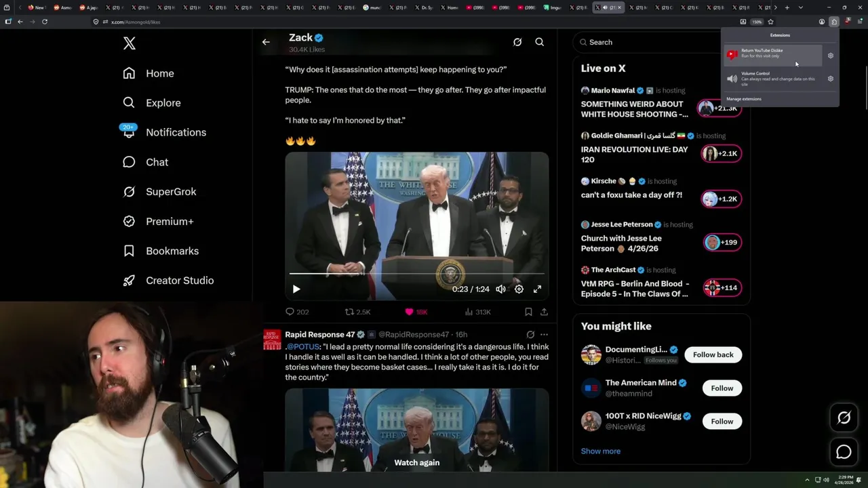
Task: Open Notifications with the 20+ badge
Action: click(x=163, y=132)
